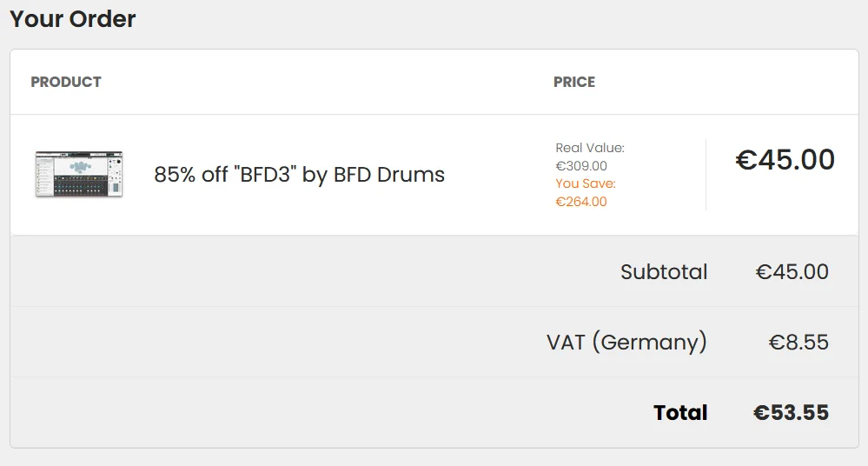This screenshot has height=466, width=868.
Task: Click the Subtotal label
Action: coord(664,271)
